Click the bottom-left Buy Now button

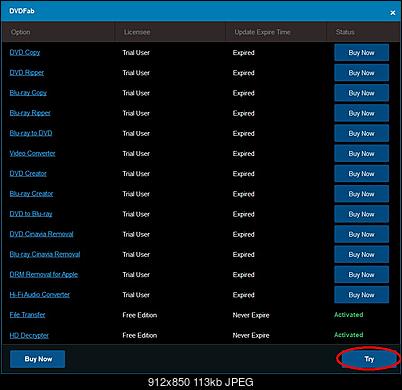tap(38, 359)
